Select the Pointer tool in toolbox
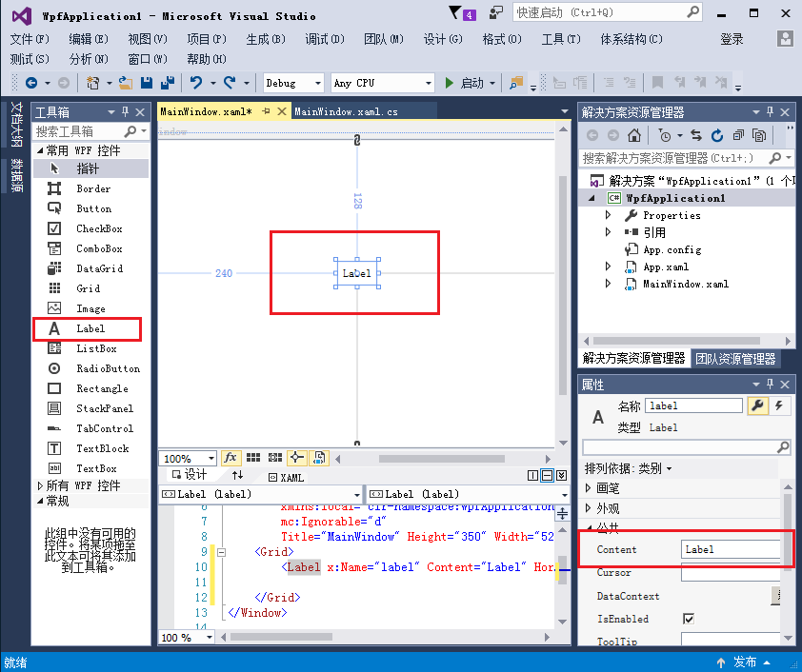This screenshot has width=802, height=672. 91,168
